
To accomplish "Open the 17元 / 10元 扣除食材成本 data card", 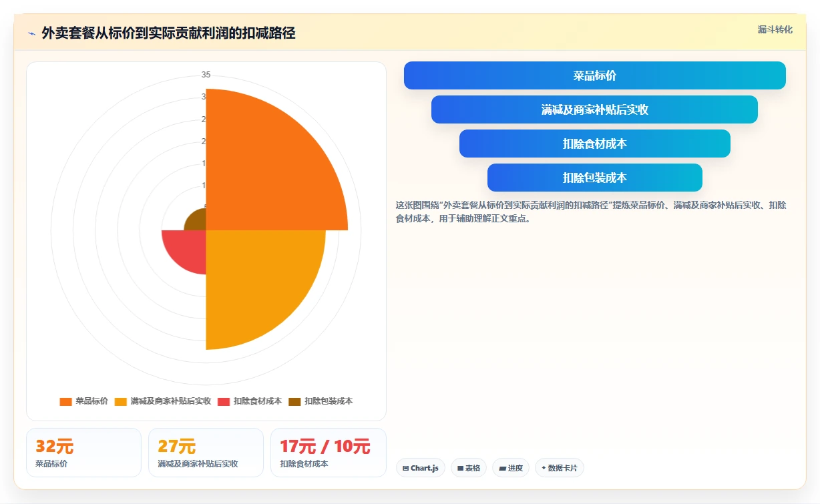I will [x=329, y=453].
